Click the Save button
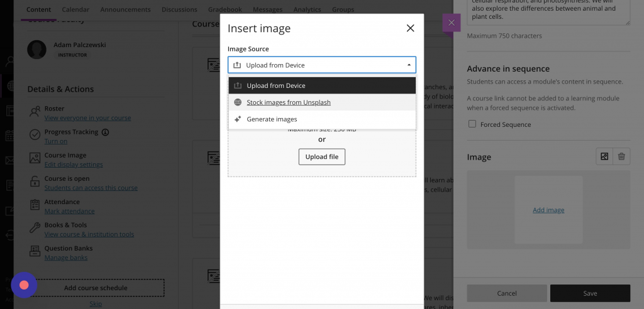 [x=590, y=293]
